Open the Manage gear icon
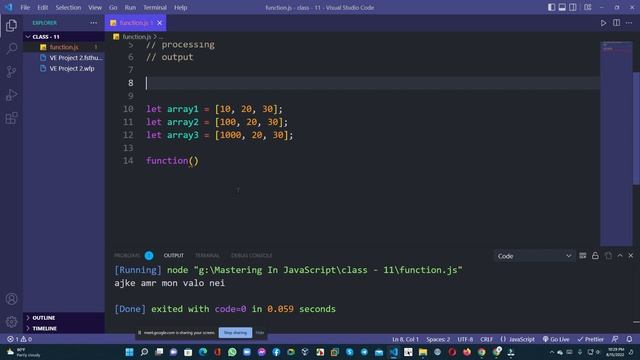This screenshot has width=640, height=360. tap(11, 322)
